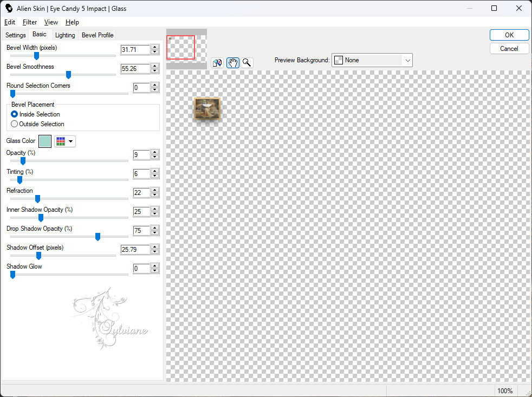Click the Opacity slider handle
The image size is (532, 397).
(x=23, y=161)
